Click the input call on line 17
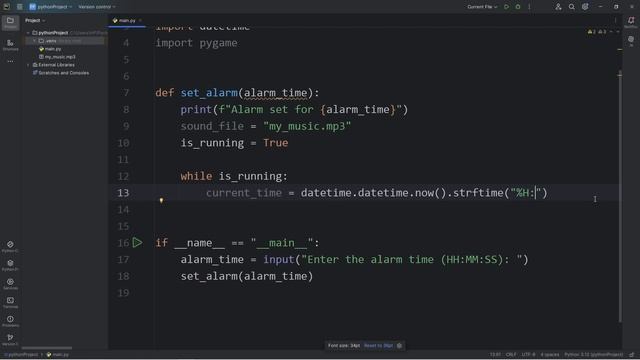This screenshot has height=360, width=640. point(279,260)
